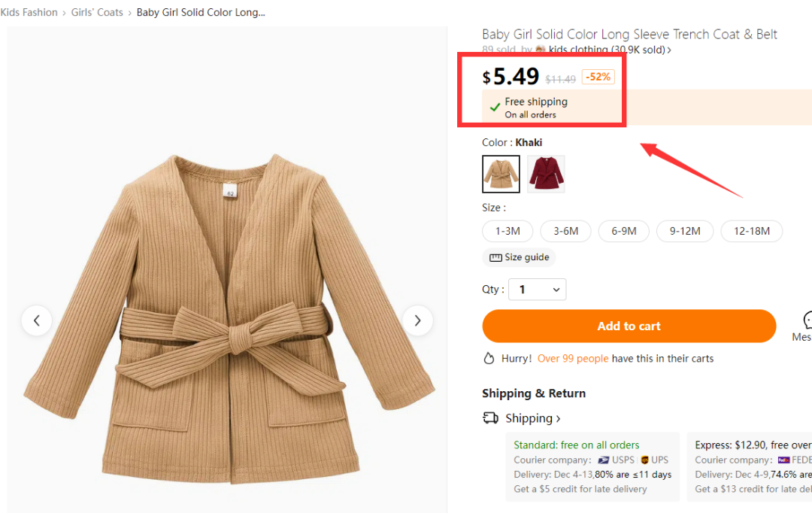Go to Kids Fashion breadcrumb
Screen dimensions: 812x513
pos(29,13)
